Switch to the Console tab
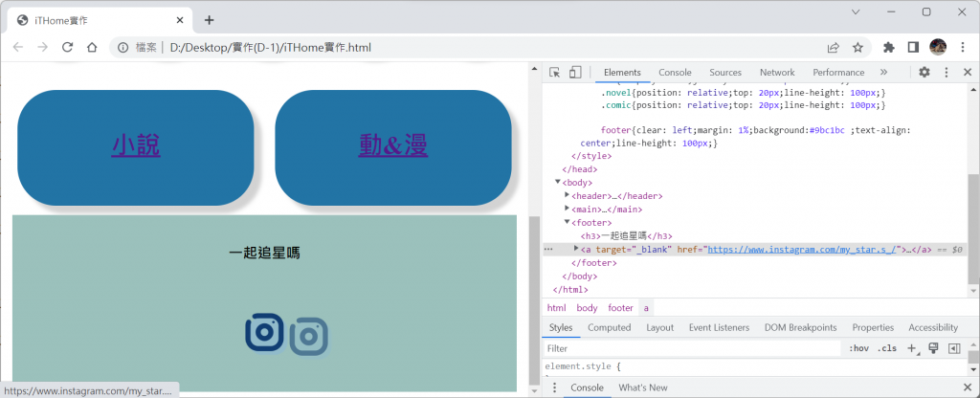The height and width of the screenshot is (398, 980). pyautogui.click(x=675, y=73)
